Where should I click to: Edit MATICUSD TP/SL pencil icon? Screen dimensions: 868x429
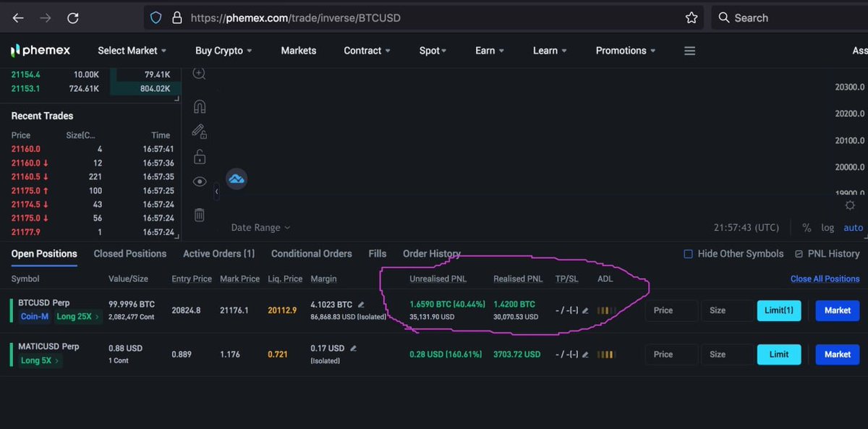tap(585, 354)
